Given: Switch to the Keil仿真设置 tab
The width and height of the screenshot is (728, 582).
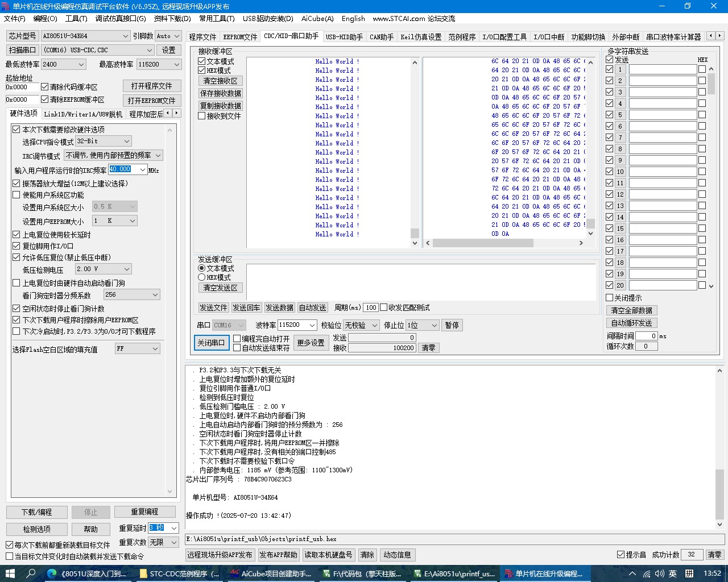Looking at the screenshot, I should point(421,37).
